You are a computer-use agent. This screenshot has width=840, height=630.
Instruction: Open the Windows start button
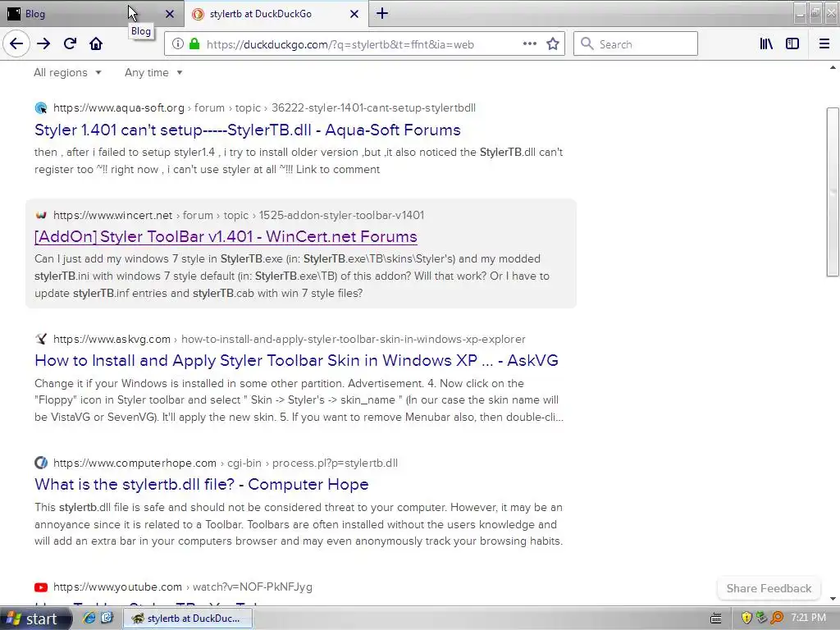(x=35, y=619)
